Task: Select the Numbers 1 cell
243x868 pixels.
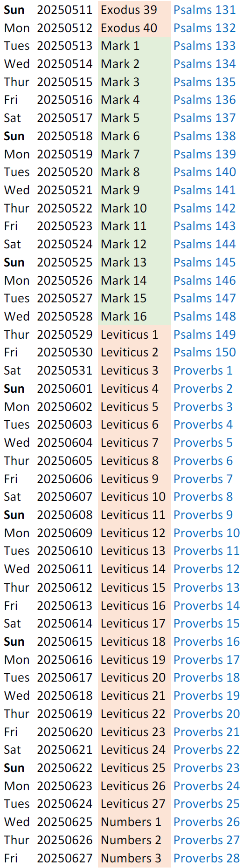Action: (x=134, y=822)
